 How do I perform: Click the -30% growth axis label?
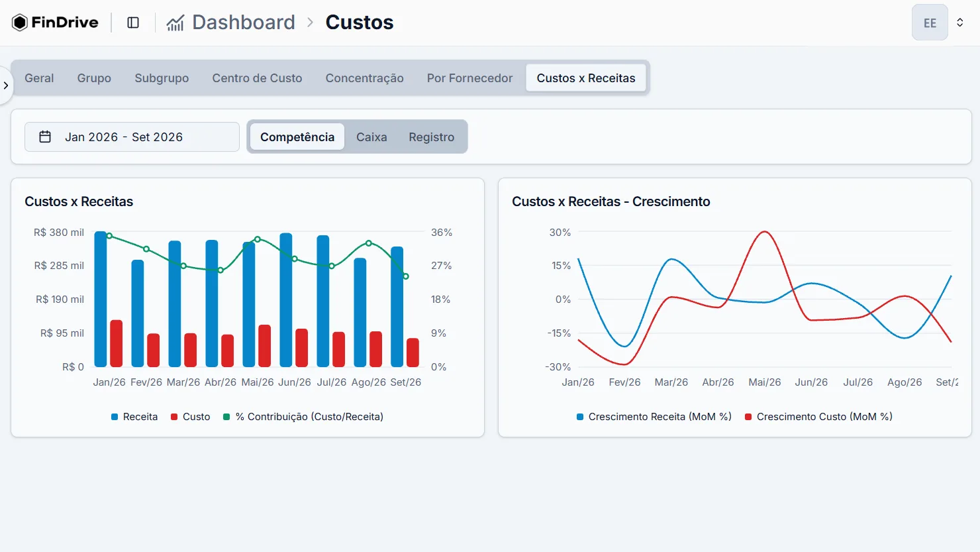[558, 367]
